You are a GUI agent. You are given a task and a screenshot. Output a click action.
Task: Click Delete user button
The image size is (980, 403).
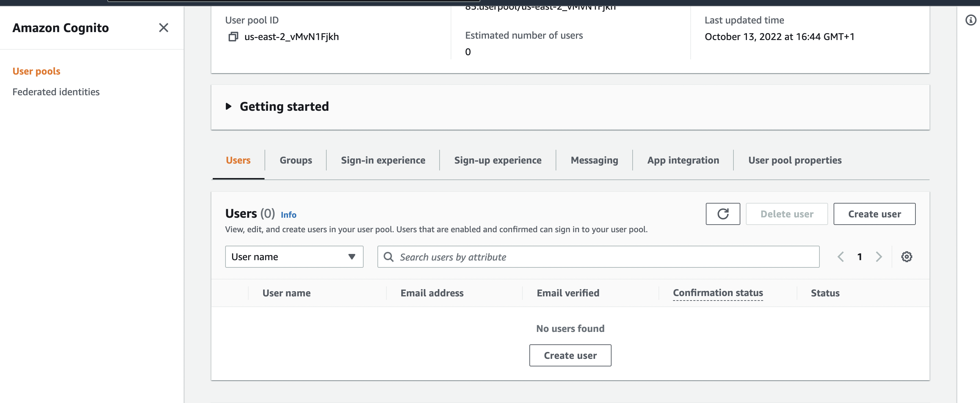(x=787, y=214)
